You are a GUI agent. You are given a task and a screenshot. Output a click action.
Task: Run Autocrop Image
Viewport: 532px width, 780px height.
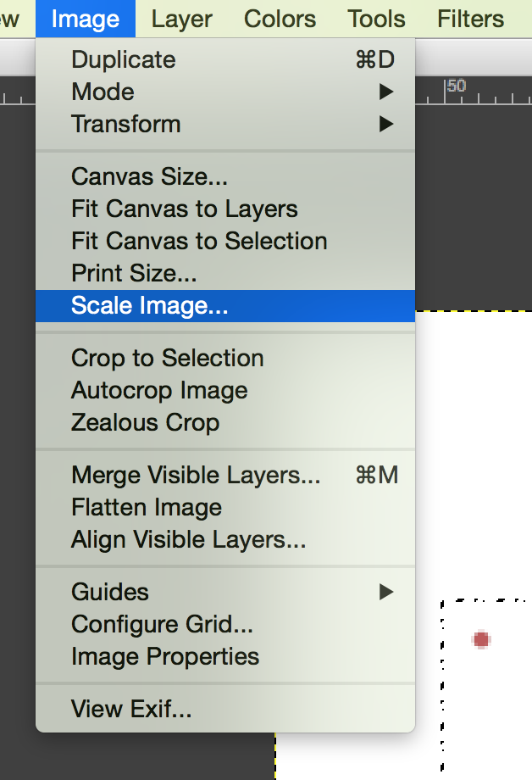[225, 391]
